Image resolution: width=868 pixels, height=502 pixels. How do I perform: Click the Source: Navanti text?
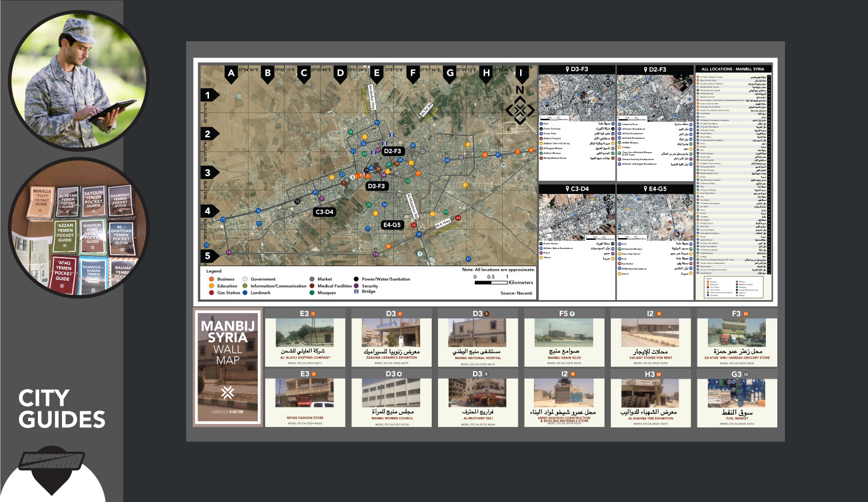517,293
